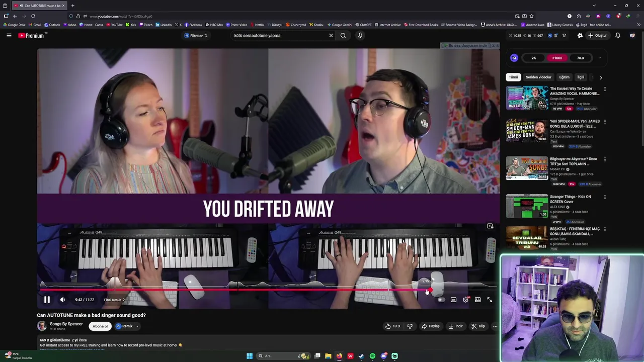Screen dimensions: 644x362
Task: Toggle subtitles in the video player
Action: [x=453, y=300]
